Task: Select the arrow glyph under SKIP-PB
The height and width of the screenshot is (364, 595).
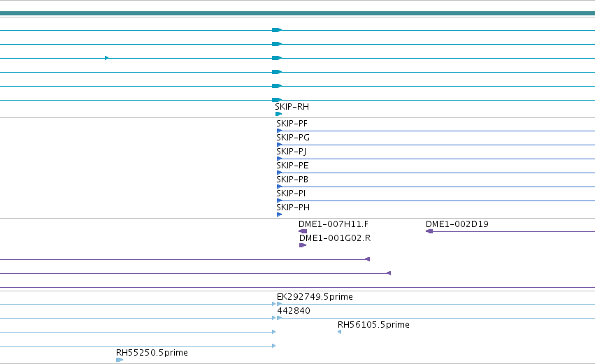Action: [x=279, y=187]
